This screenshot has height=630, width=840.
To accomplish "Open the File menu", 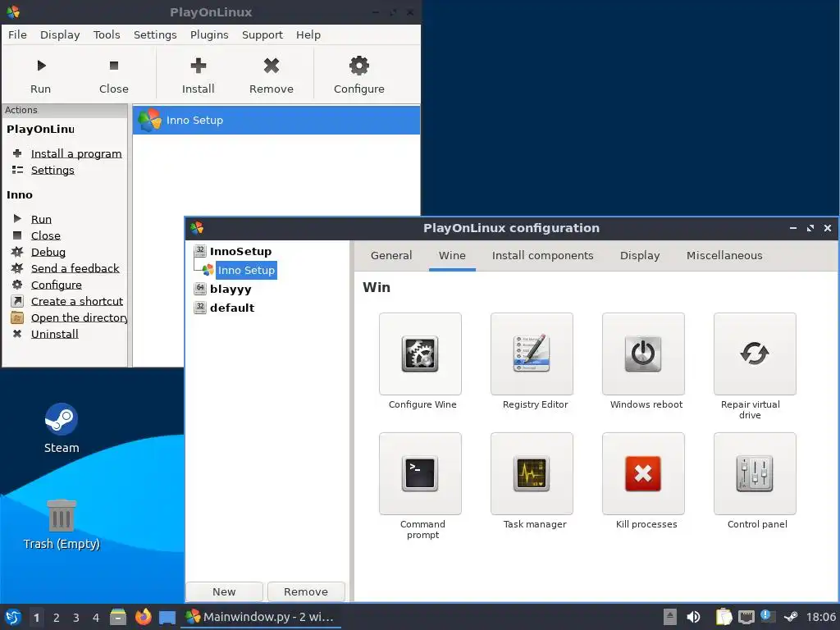I will tap(17, 34).
